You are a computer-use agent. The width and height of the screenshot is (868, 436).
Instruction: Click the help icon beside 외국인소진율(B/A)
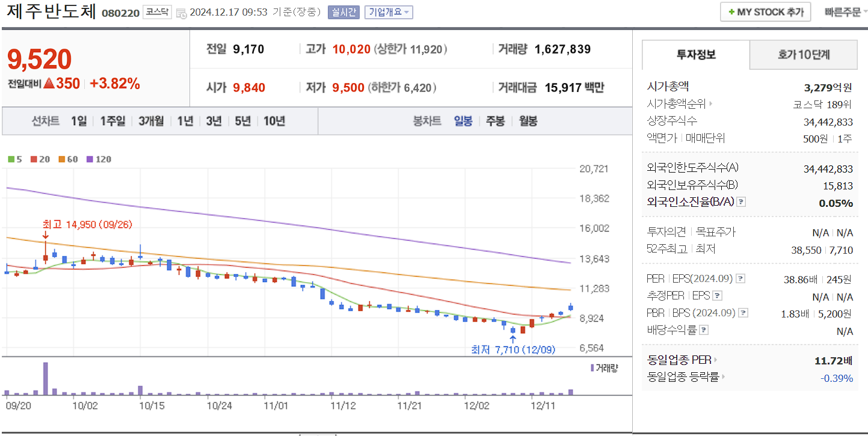[x=741, y=203]
